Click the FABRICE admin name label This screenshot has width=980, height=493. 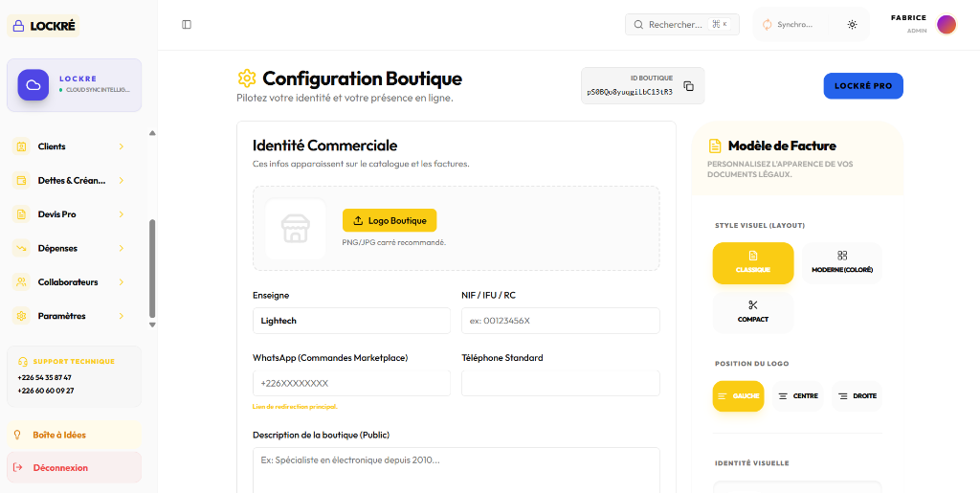(x=908, y=17)
